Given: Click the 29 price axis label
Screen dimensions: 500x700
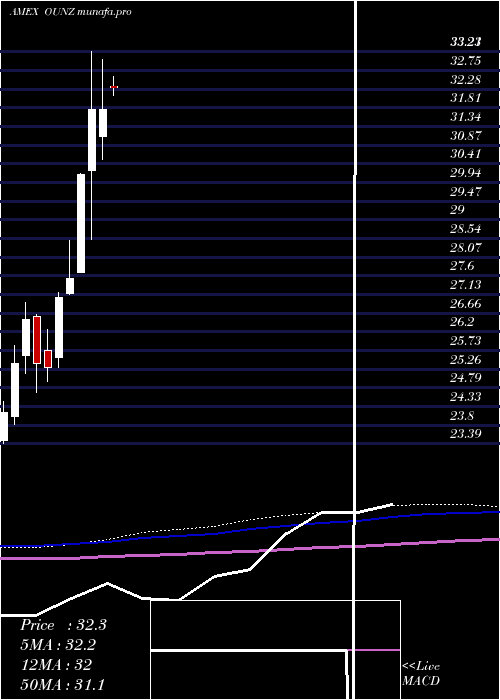Looking at the screenshot, I should [458, 210].
